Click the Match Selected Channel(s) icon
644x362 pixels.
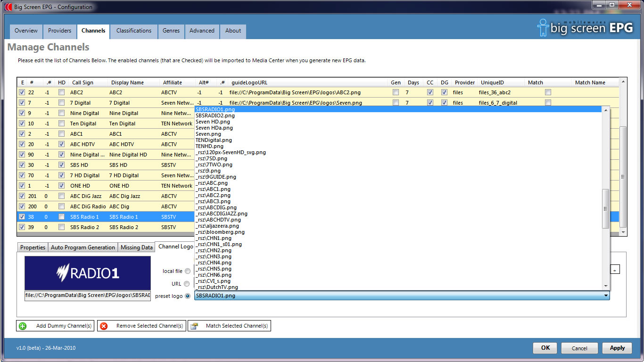[194, 326]
